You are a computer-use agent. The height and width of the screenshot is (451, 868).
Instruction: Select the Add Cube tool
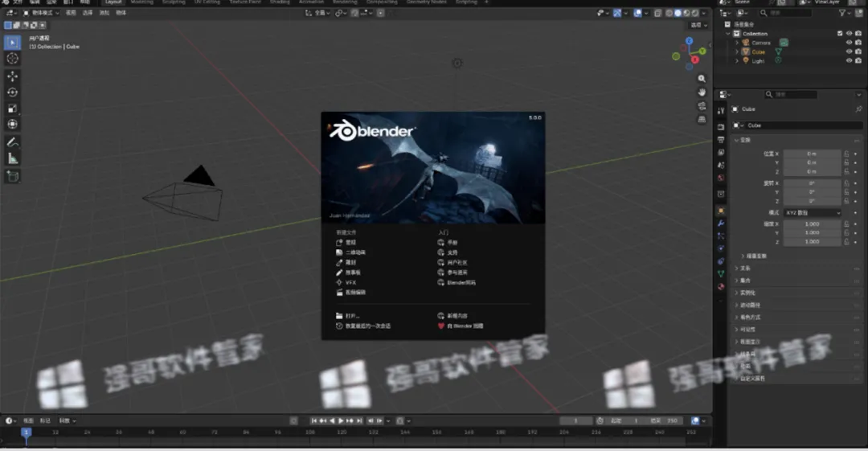click(12, 176)
